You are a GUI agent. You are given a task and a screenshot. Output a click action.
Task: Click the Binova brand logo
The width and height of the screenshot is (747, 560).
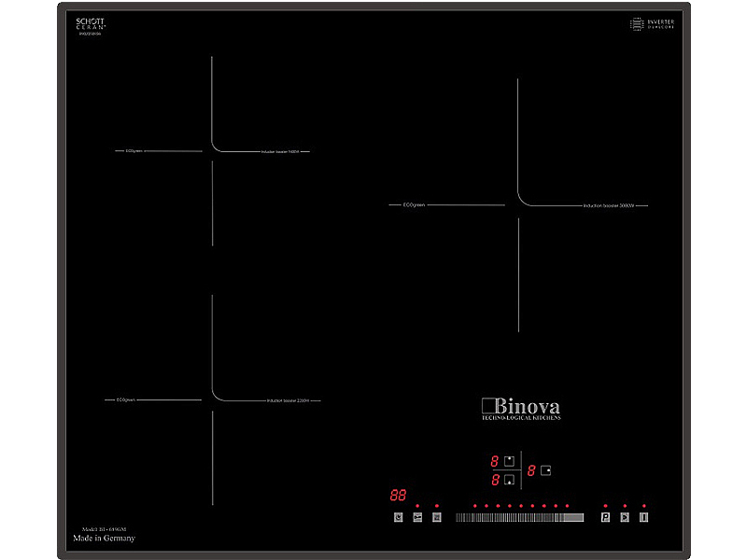tap(521, 408)
